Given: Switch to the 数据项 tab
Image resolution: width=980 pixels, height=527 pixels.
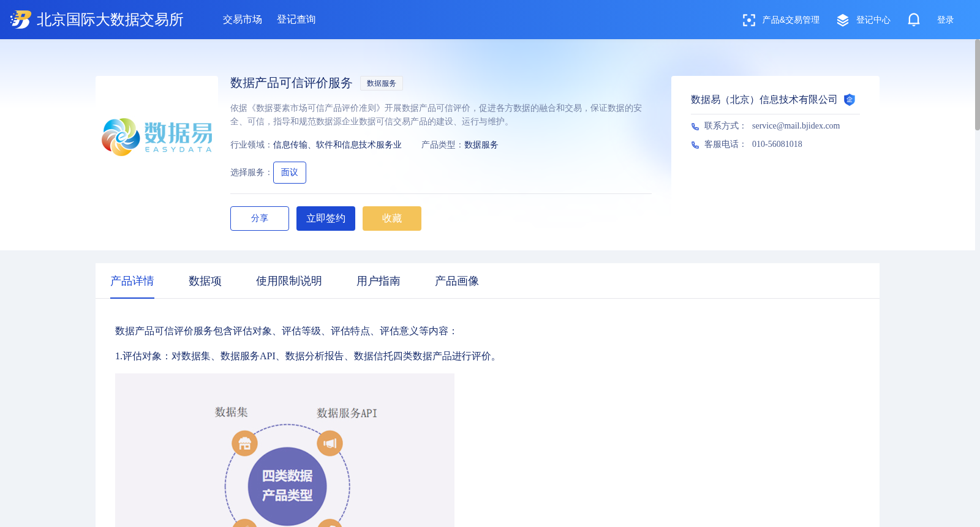Looking at the screenshot, I should pyautogui.click(x=205, y=281).
